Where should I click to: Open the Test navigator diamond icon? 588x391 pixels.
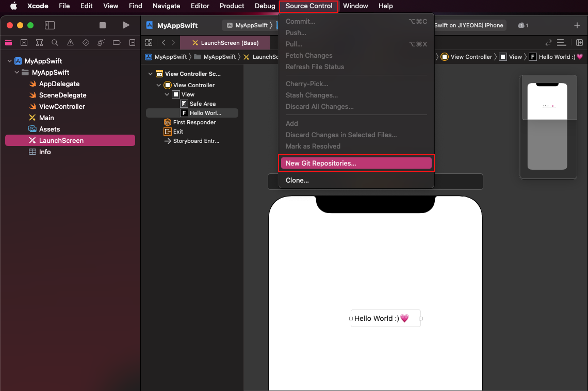point(86,43)
